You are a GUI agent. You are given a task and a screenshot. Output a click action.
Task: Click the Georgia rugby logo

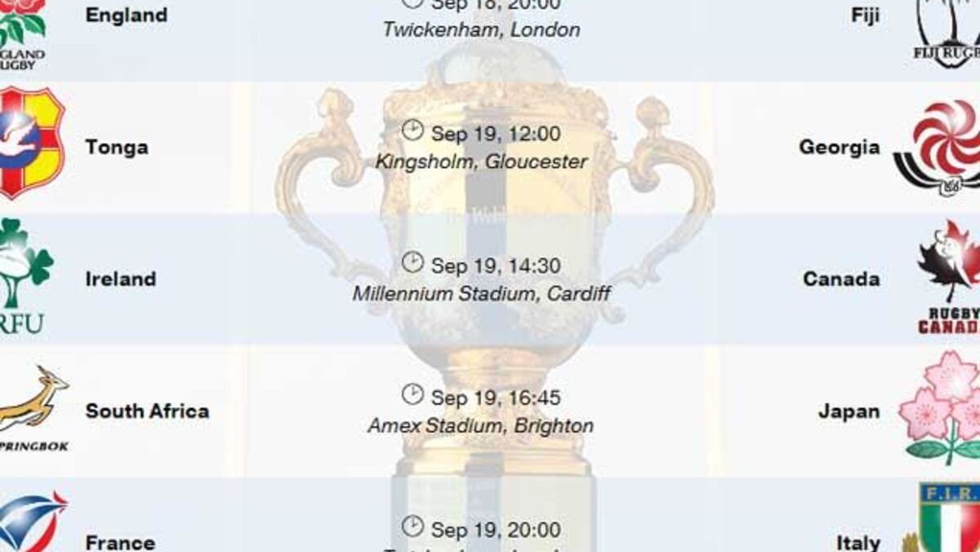(939, 147)
